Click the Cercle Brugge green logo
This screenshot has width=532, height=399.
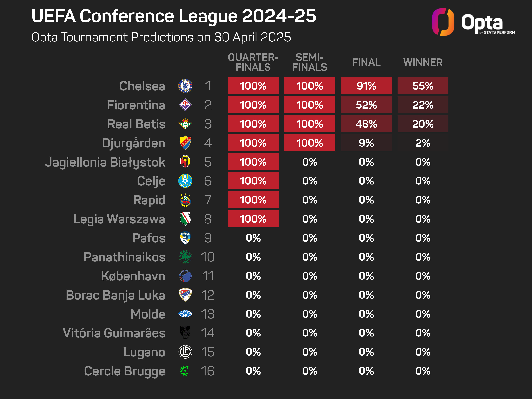coord(185,371)
